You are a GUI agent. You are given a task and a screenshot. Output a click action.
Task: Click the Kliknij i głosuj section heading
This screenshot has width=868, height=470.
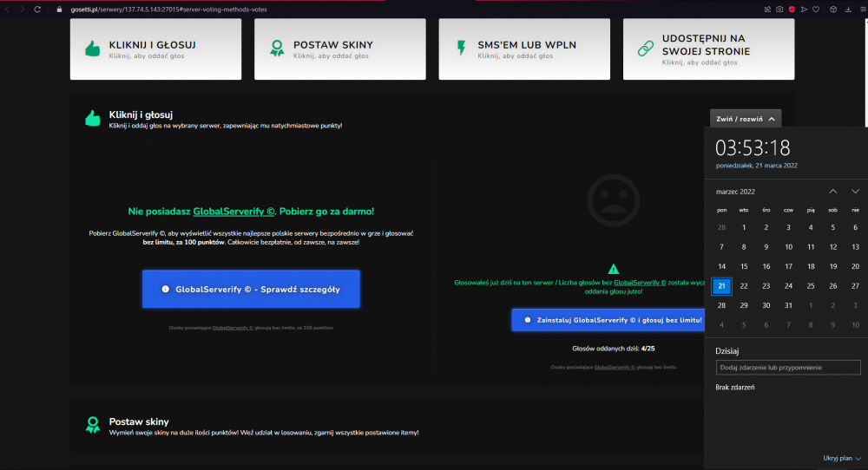[141, 114]
